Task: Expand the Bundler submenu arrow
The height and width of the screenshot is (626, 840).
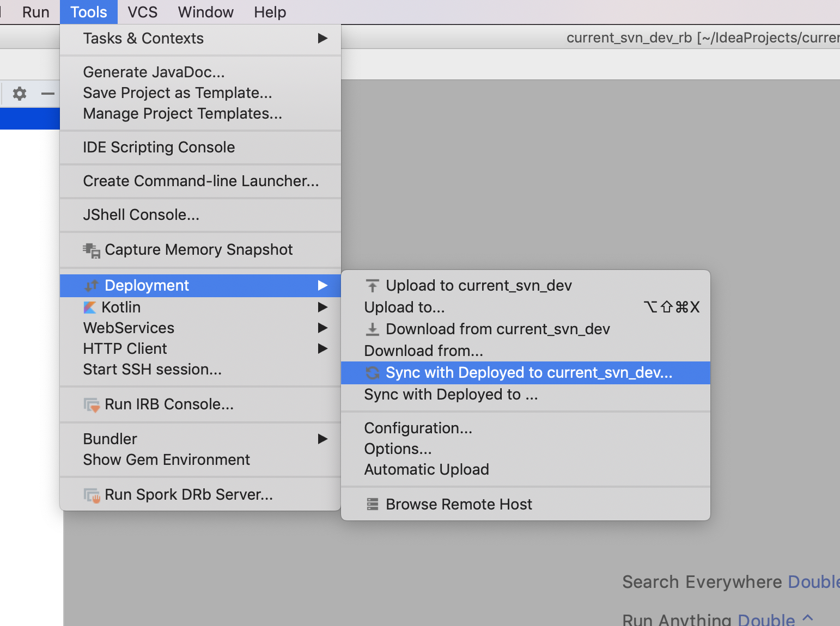Action: coord(322,439)
